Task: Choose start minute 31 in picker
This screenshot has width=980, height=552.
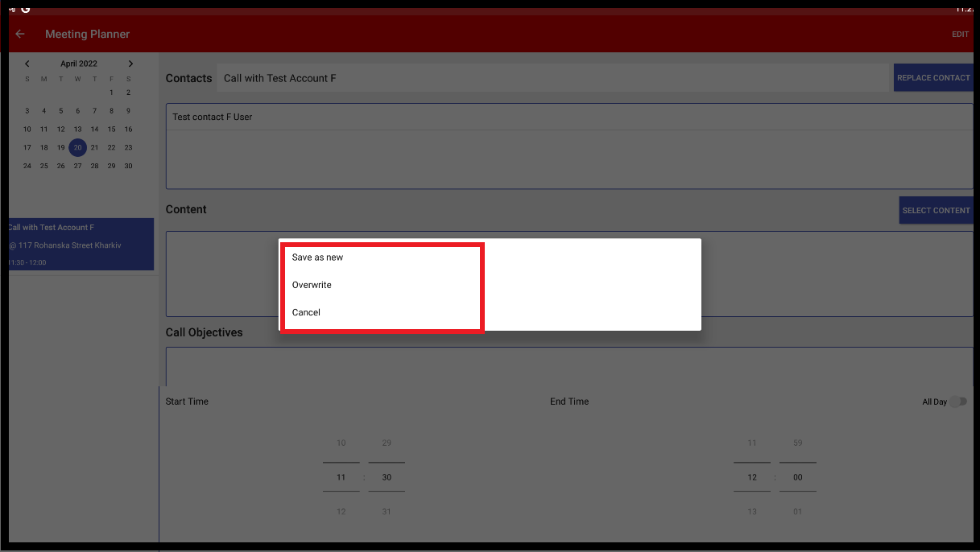Action: [387, 512]
